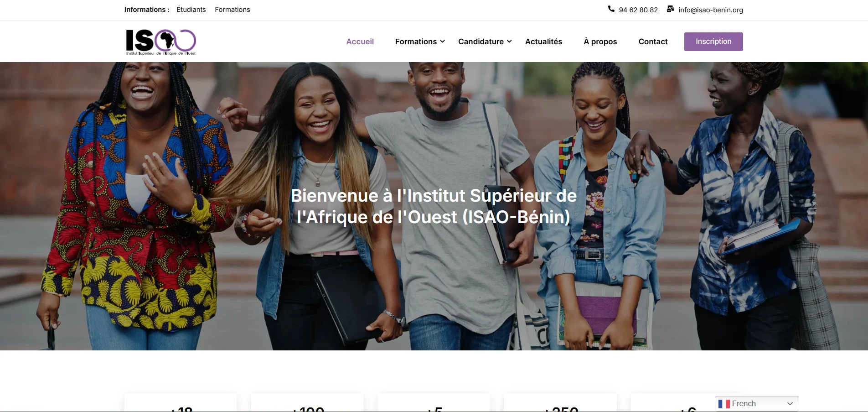
Task: Click the Candidature navigation label
Action: pos(481,42)
